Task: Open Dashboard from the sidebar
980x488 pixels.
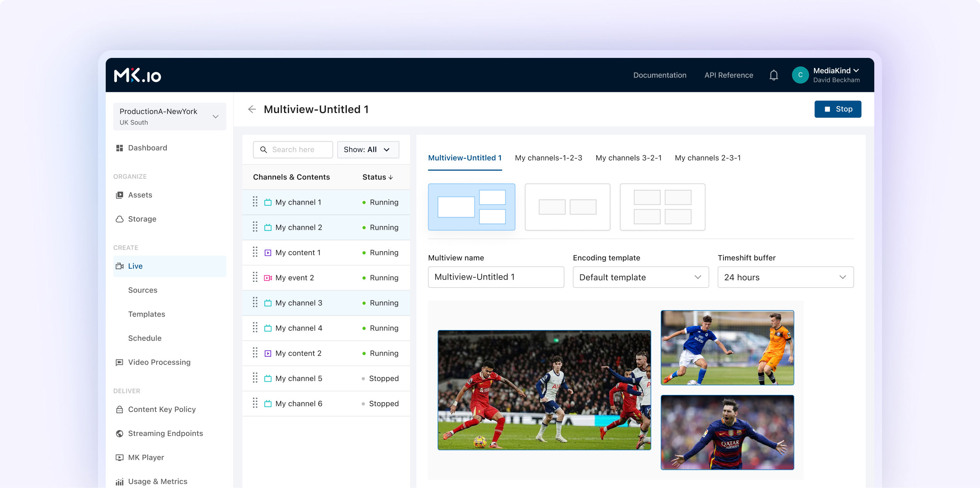Action: [x=147, y=148]
